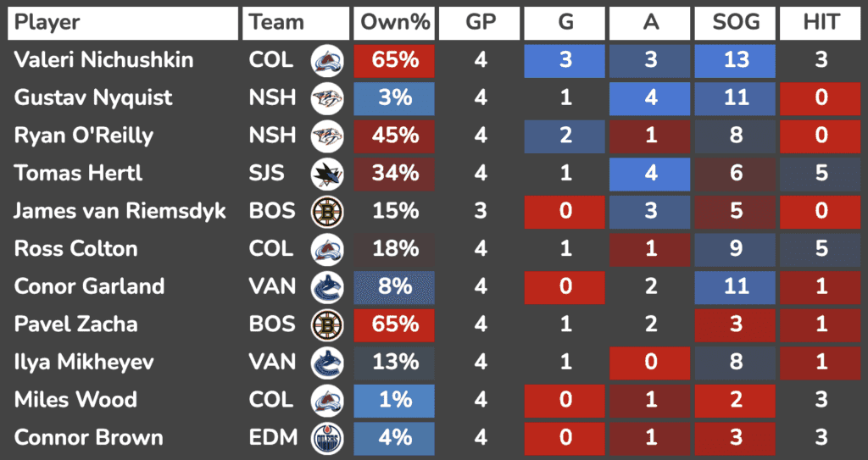Select the GP column header
868x460 pixels.
[480, 23]
